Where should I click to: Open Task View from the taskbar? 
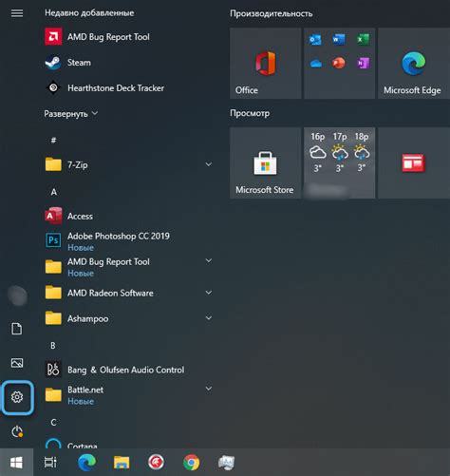[50, 463]
